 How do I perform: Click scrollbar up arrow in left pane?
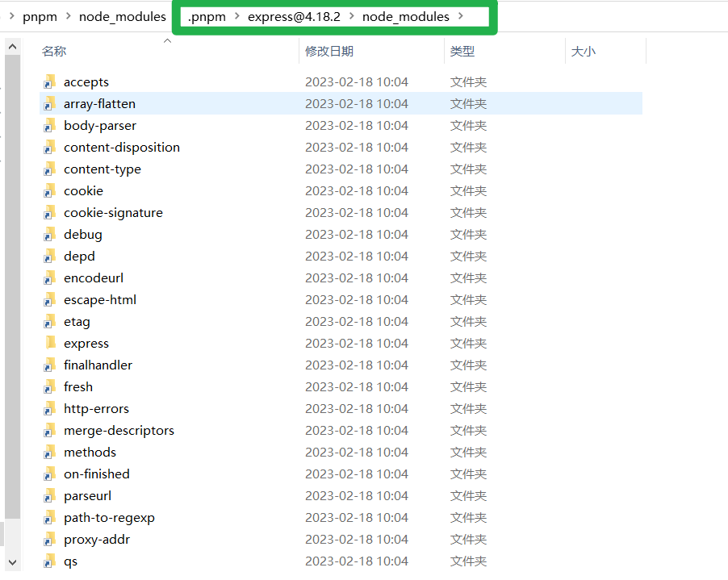[13, 47]
